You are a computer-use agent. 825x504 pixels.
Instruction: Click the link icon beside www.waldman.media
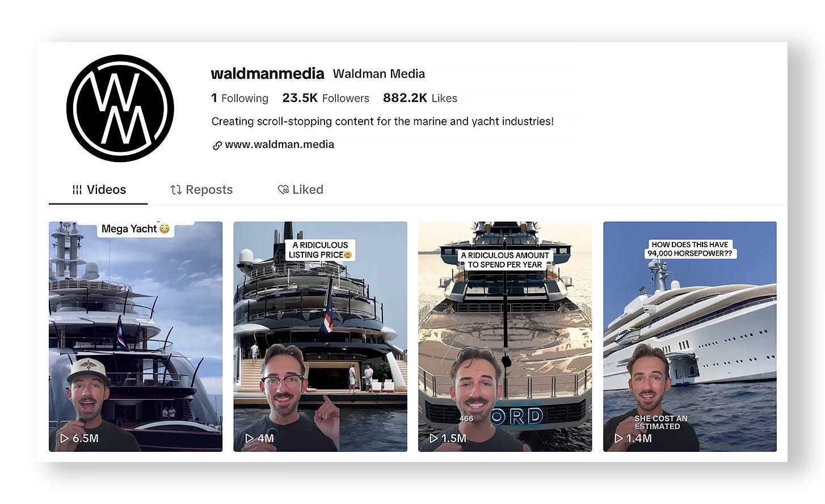point(217,146)
